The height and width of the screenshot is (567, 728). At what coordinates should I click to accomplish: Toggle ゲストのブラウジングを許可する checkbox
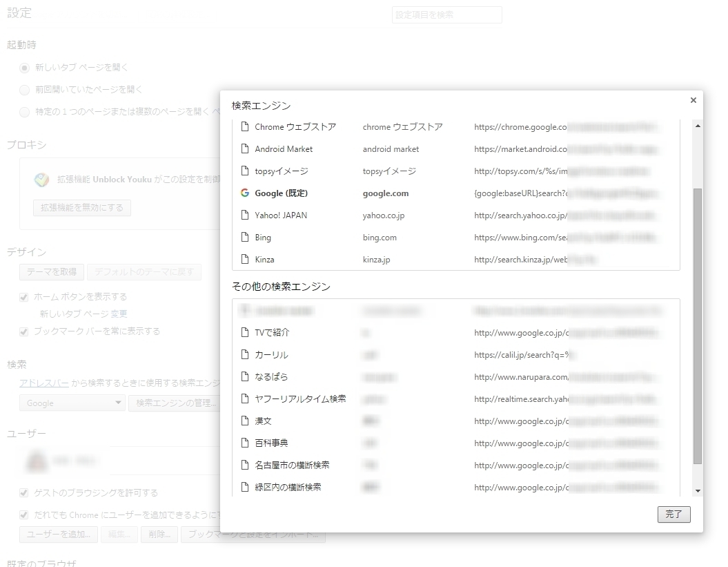(x=23, y=492)
